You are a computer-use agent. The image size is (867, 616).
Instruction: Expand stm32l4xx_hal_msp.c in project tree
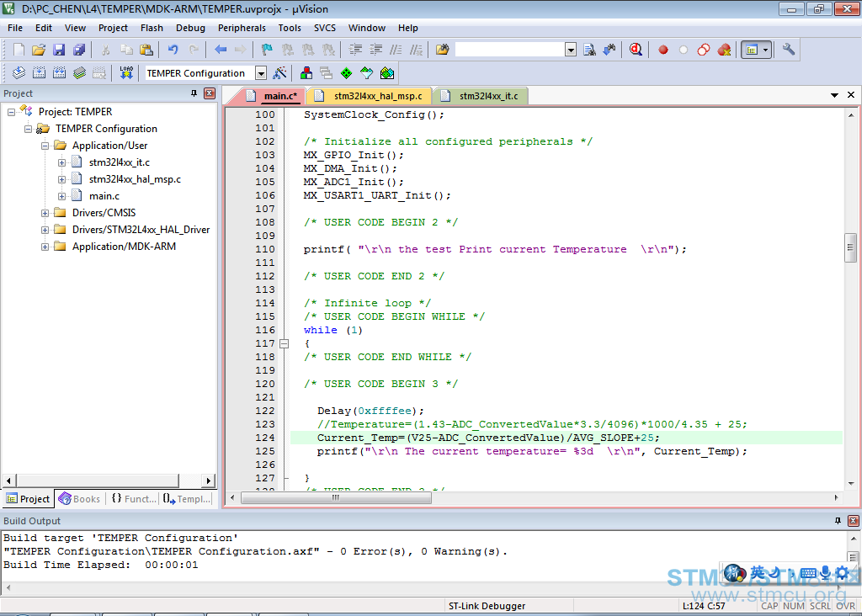(x=62, y=180)
